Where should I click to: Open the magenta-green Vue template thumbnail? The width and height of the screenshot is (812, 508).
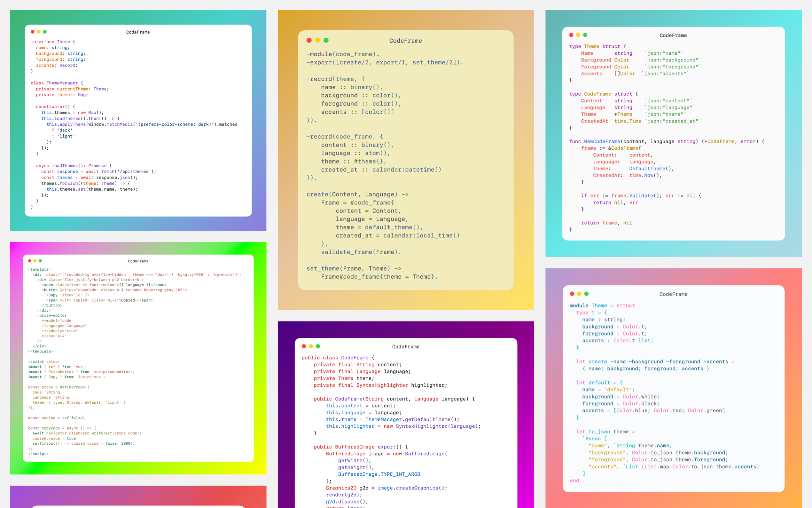[138, 358]
